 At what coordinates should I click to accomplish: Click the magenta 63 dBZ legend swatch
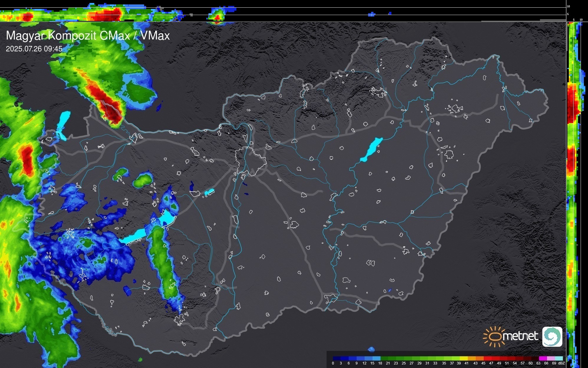click(x=543, y=358)
